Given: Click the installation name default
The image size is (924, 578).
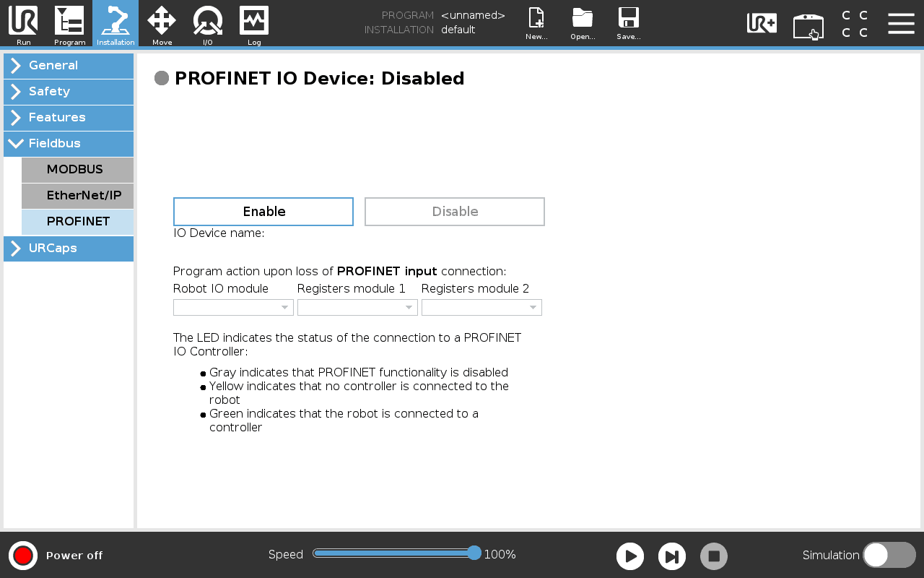Looking at the screenshot, I should [458, 30].
